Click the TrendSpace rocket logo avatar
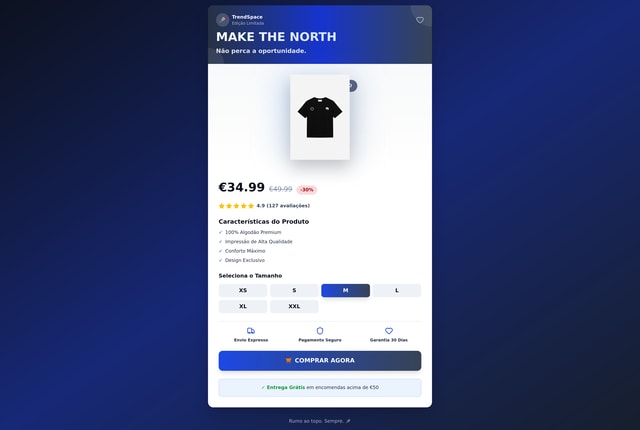This screenshot has height=430, width=640. point(222,20)
